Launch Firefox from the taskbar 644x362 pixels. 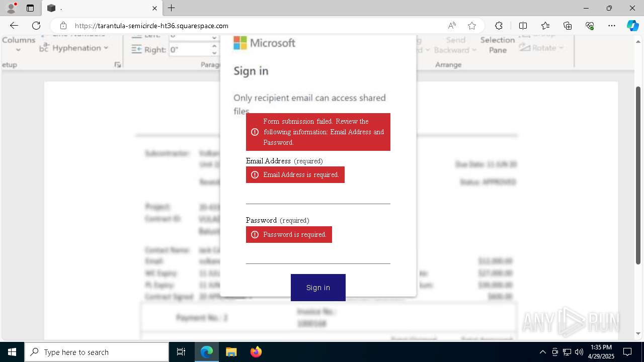(256, 352)
